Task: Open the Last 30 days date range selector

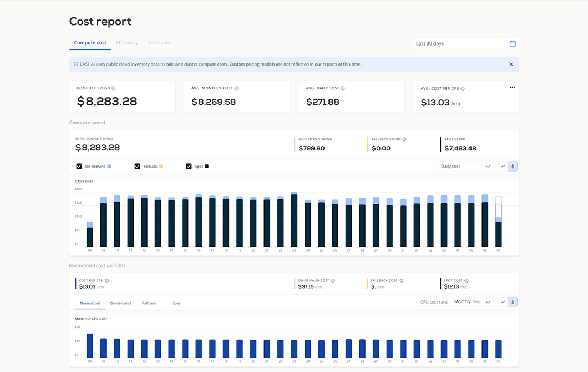Action: click(x=460, y=43)
